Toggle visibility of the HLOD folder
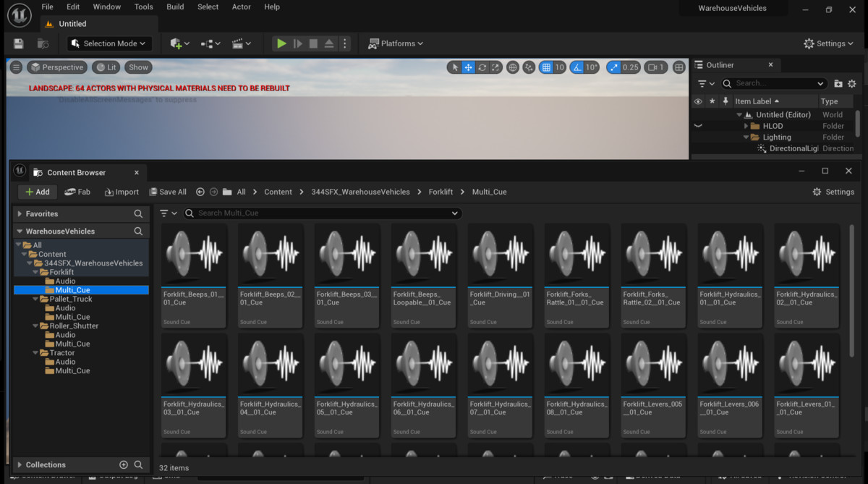The image size is (868, 484). [x=698, y=126]
